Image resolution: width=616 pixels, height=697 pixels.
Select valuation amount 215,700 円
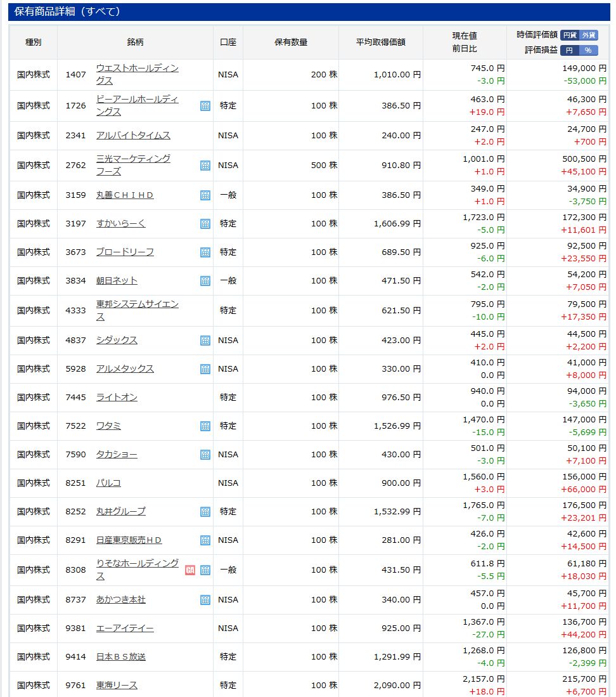(x=584, y=679)
